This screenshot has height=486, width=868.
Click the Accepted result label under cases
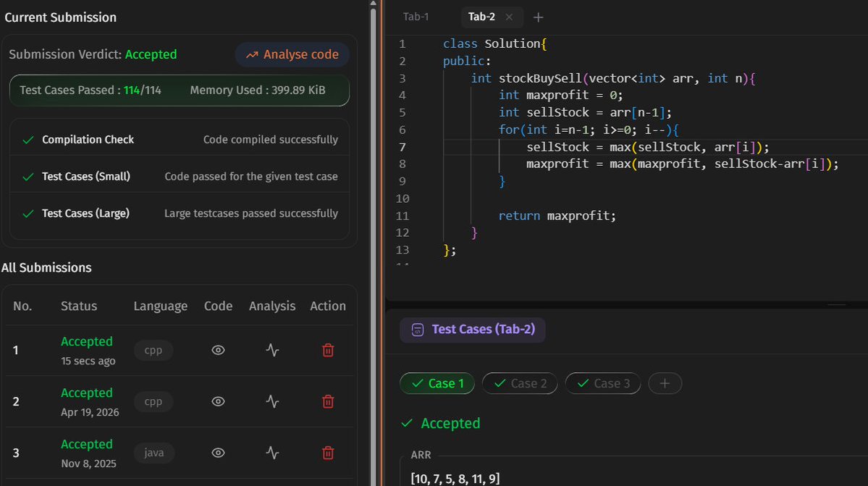pos(450,424)
